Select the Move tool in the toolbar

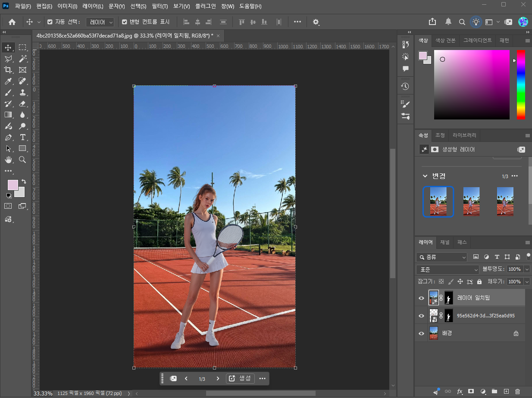tap(8, 47)
